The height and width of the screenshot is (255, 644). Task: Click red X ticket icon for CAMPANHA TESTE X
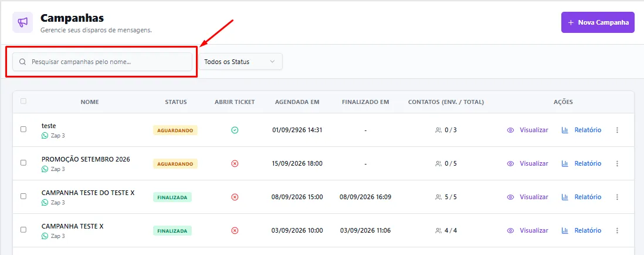(235, 231)
